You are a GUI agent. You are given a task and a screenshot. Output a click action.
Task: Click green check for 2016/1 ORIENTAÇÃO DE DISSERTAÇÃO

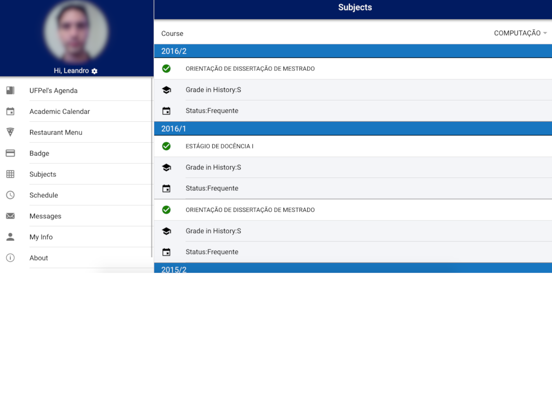[x=166, y=210]
